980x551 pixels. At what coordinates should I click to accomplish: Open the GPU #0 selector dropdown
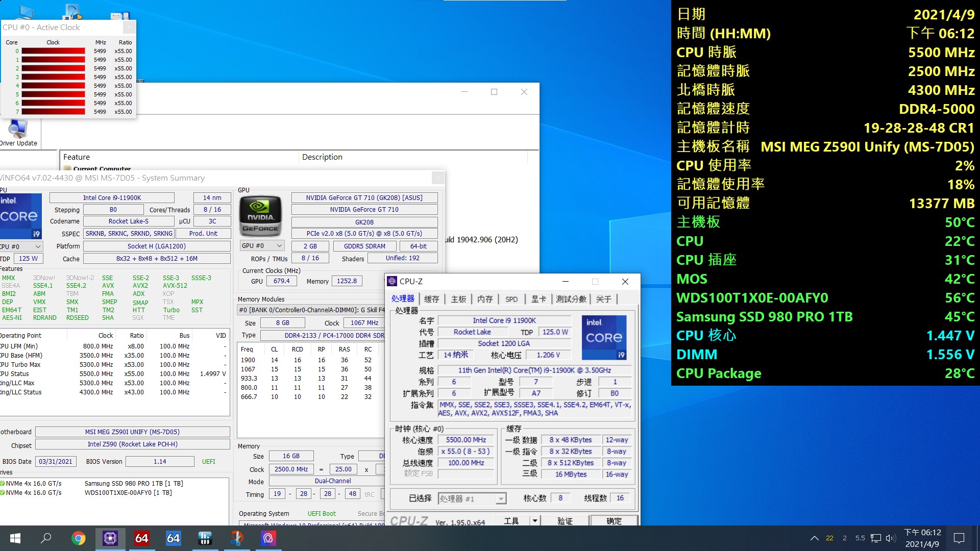(x=261, y=245)
